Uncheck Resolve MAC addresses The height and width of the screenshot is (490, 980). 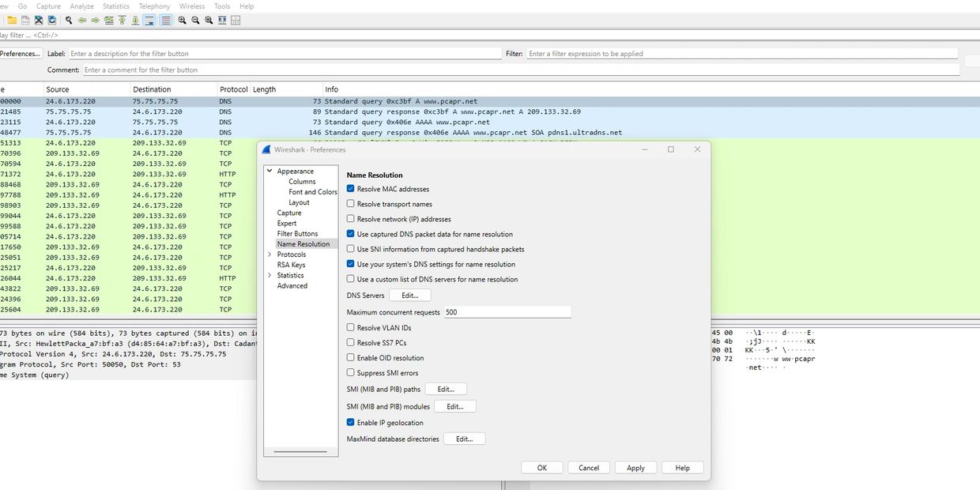click(351, 189)
